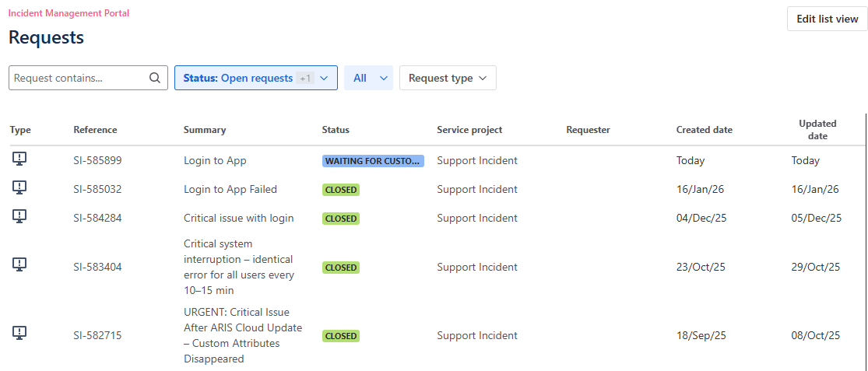This screenshot has height=371, width=868.
Task: Click the incident type icon for SI-583404
Action: coord(20,266)
